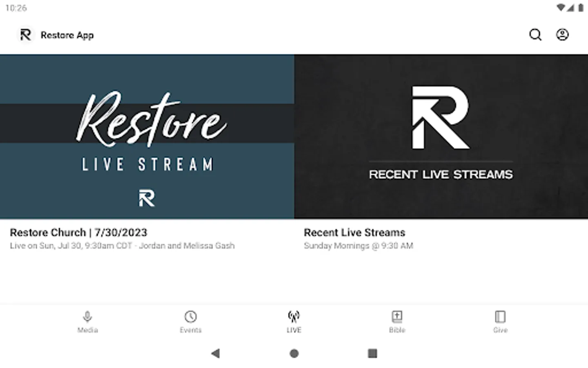The width and height of the screenshot is (588, 368).
Task: Tap the Android back button
Action: point(216,353)
